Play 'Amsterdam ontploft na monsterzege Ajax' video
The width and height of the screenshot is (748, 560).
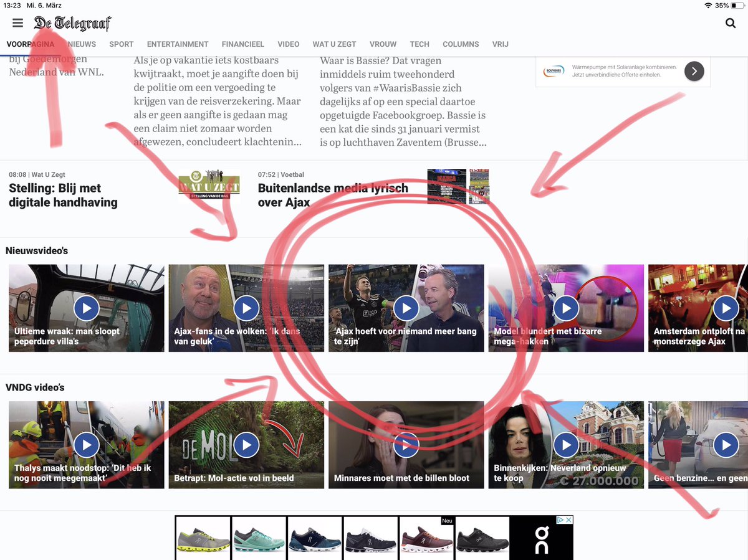coord(726,308)
